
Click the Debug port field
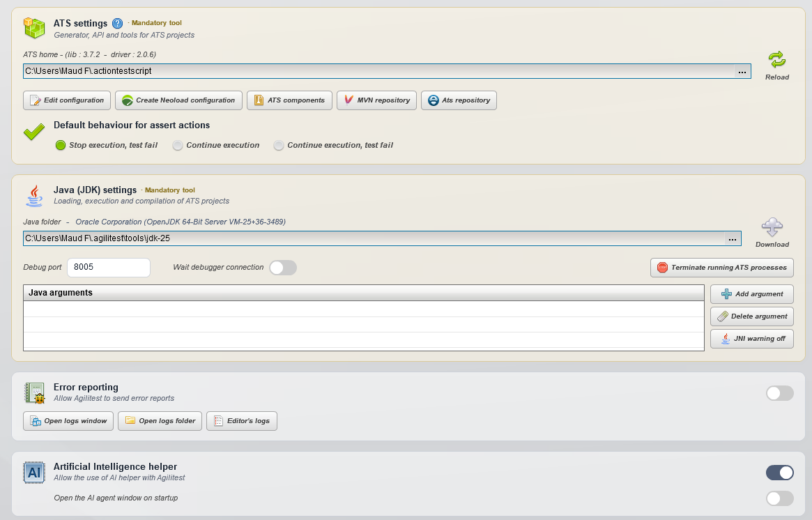coord(109,267)
